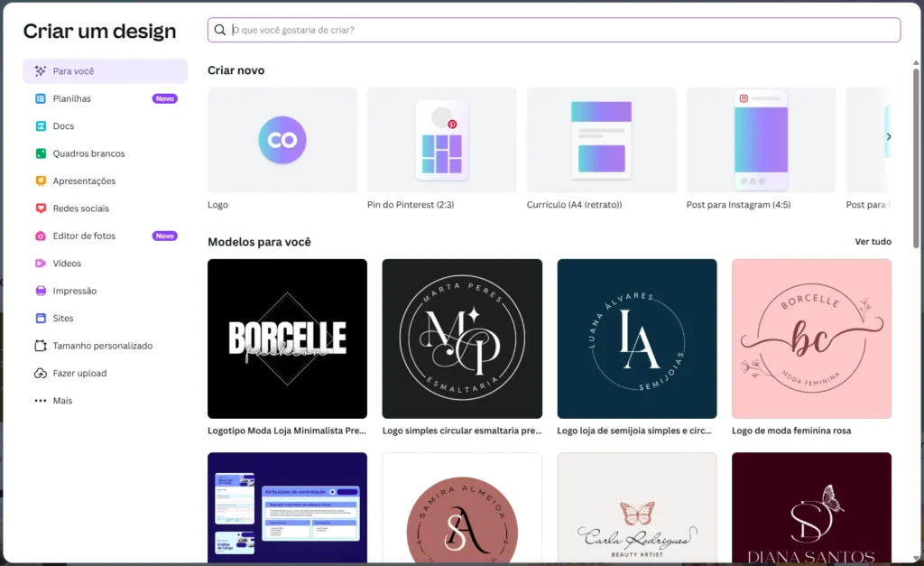The height and width of the screenshot is (566, 924).
Task: Click the magnifying glass search icon
Action: tap(220, 30)
